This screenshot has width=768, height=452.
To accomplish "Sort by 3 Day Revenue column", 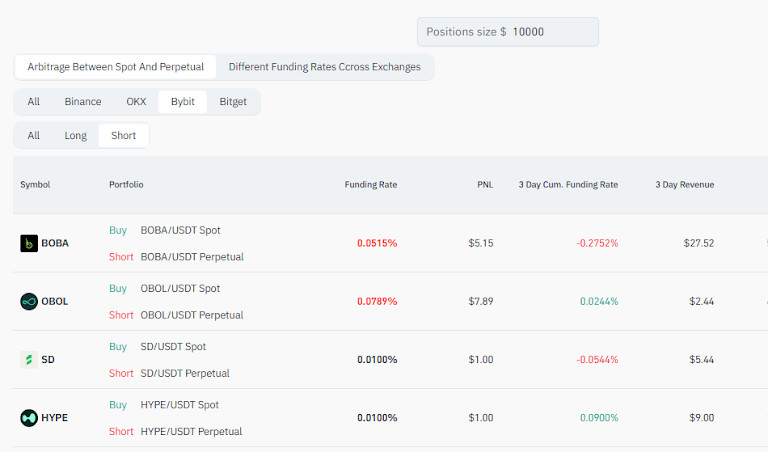I will tap(684, 185).
